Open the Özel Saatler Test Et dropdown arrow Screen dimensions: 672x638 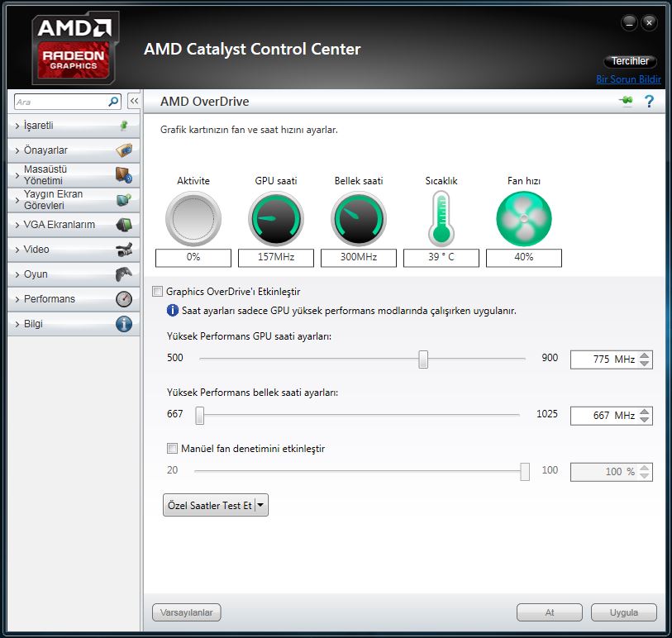[260, 505]
